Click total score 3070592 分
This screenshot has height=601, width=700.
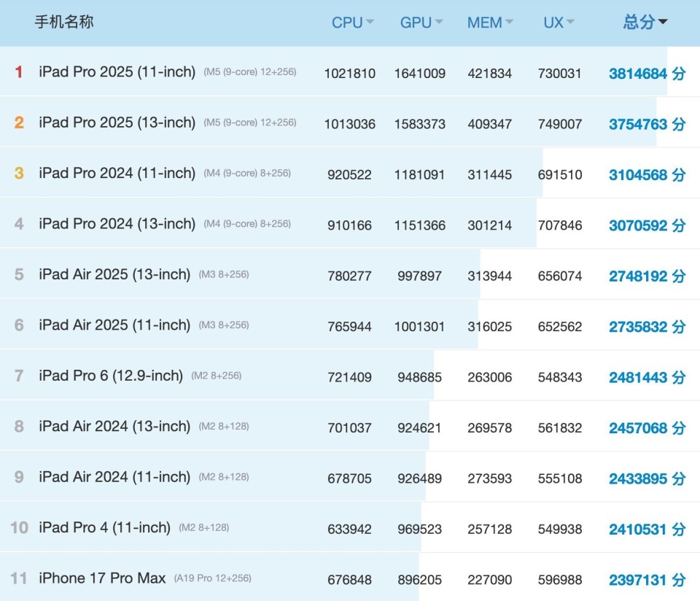(x=647, y=225)
